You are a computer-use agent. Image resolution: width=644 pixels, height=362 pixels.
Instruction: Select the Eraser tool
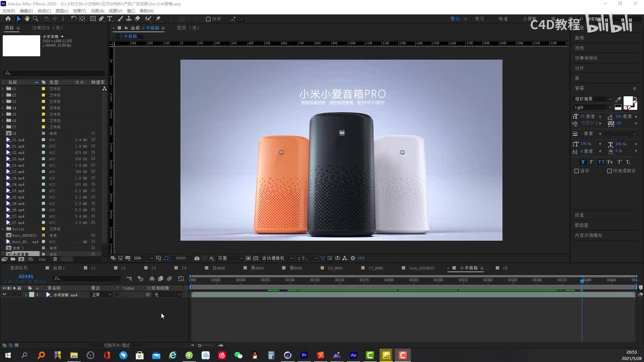[x=138, y=19]
